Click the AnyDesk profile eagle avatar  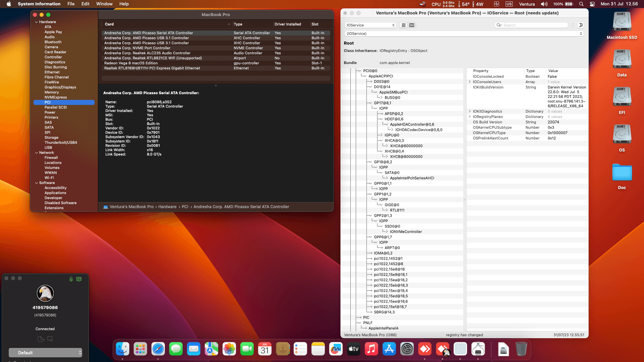tap(45, 293)
